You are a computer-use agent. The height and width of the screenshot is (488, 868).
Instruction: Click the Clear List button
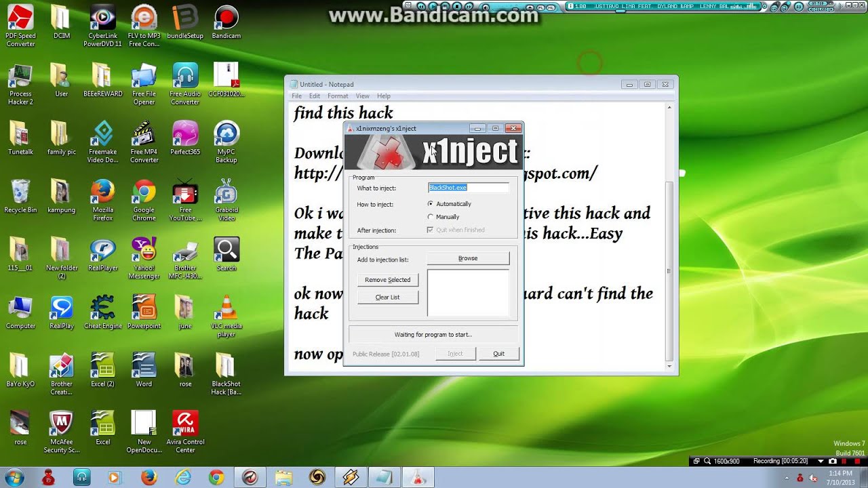pos(387,298)
